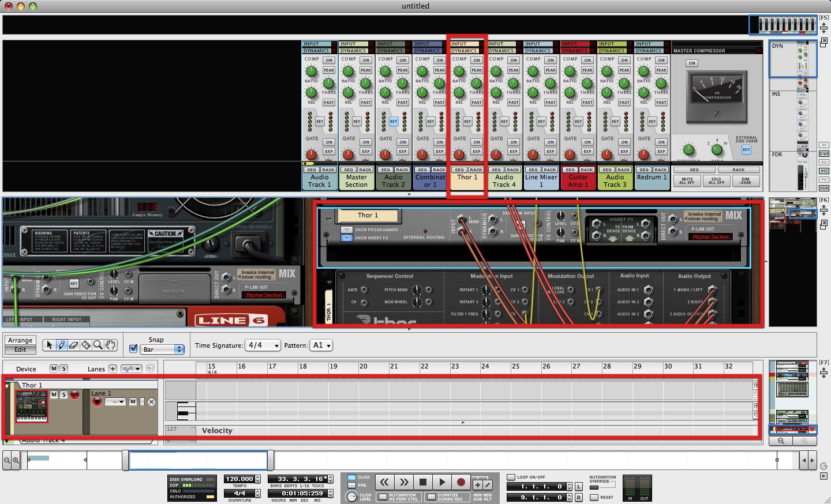The height and width of the screenshot is (504, 831).
Task: Toggle Automation As Perf Ctrl
Action: pyautogui.click(x=383, y=497)
